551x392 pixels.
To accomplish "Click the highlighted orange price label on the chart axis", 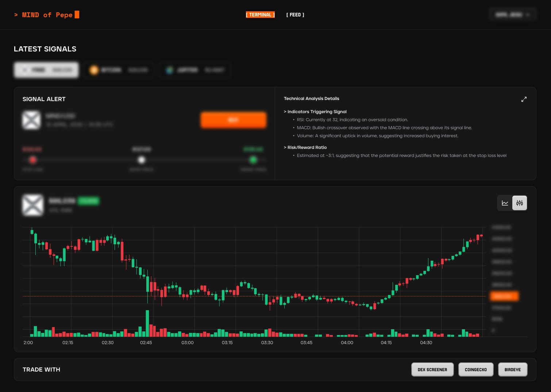I will (504, 296).
